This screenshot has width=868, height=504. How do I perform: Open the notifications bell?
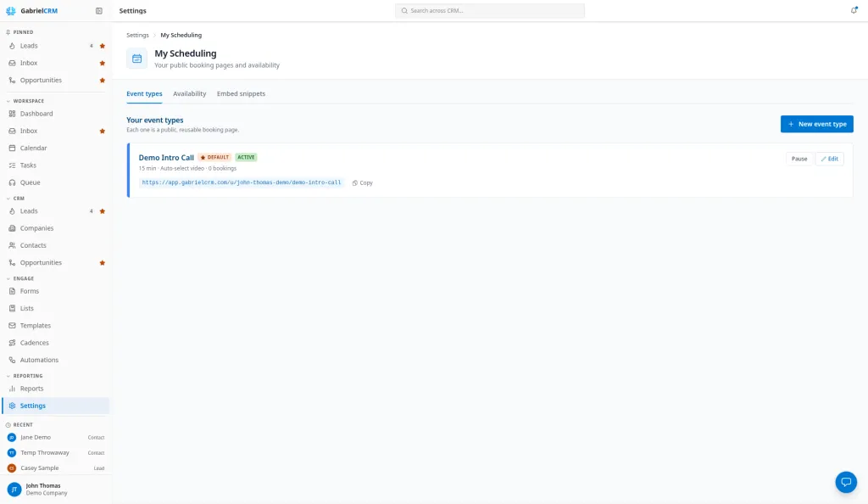[x=854, y=10]
